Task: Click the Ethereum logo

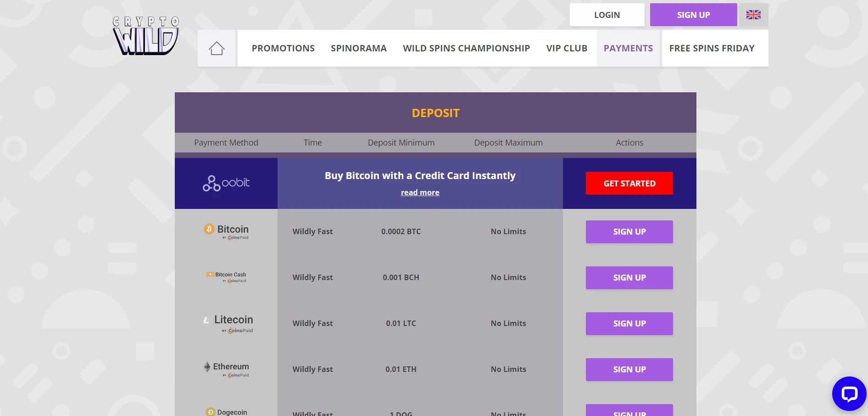Action: click(226, 369)
